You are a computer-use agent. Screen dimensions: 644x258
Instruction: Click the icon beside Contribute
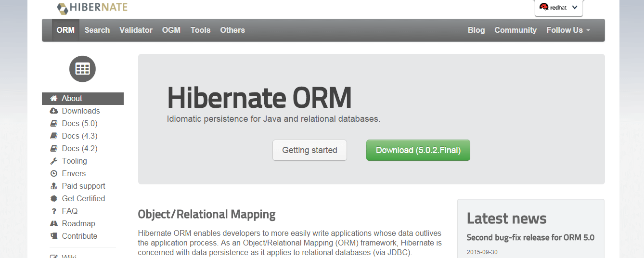click(54, 236)
